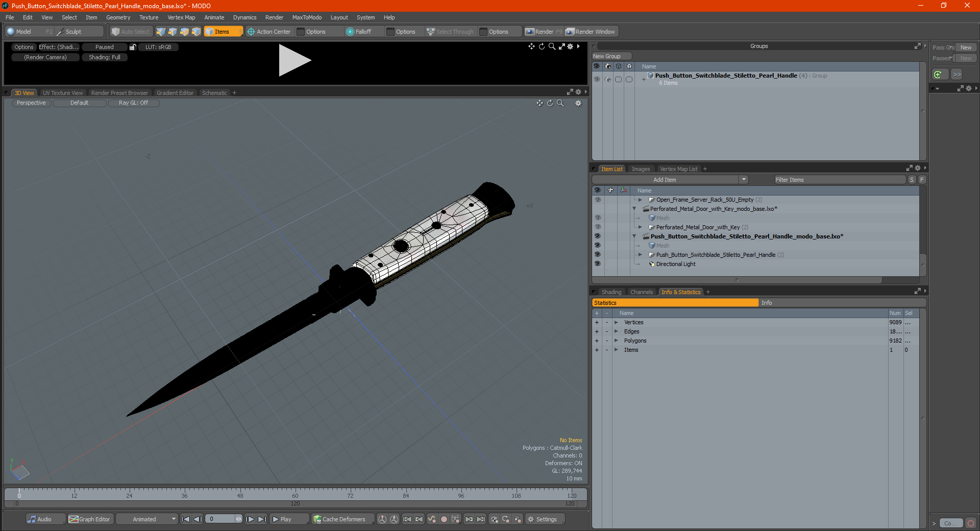Screen dimensions: 980x531
Task: Start the render preview play arrow
Action: coord(295,60)
